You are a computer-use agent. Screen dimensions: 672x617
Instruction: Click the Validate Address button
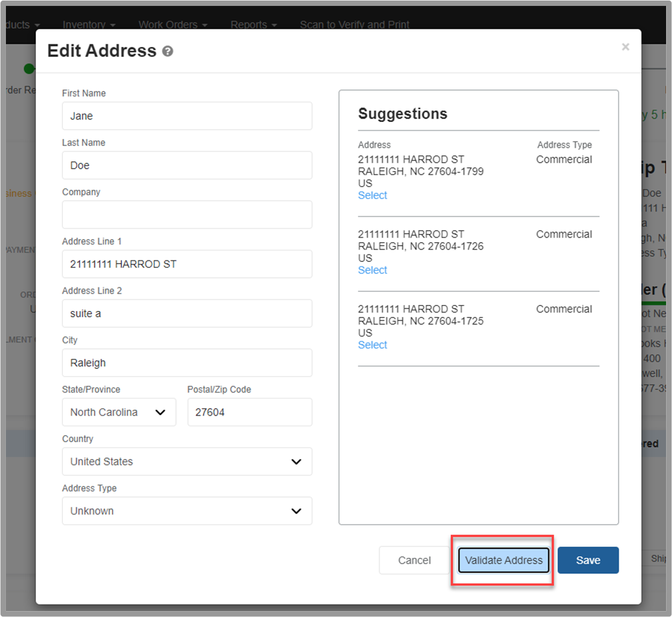tap(504, 560)
